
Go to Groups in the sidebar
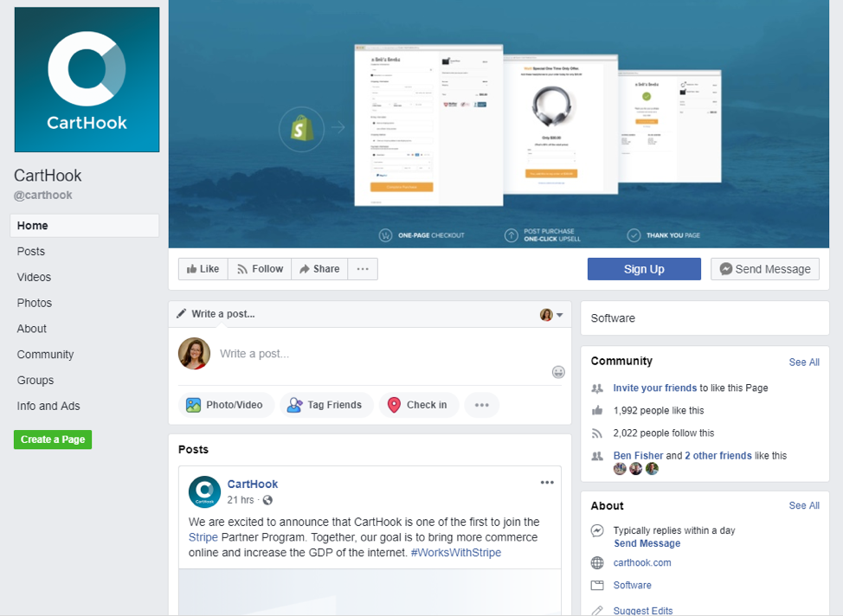pyautogui.click(x=35, y=381)
